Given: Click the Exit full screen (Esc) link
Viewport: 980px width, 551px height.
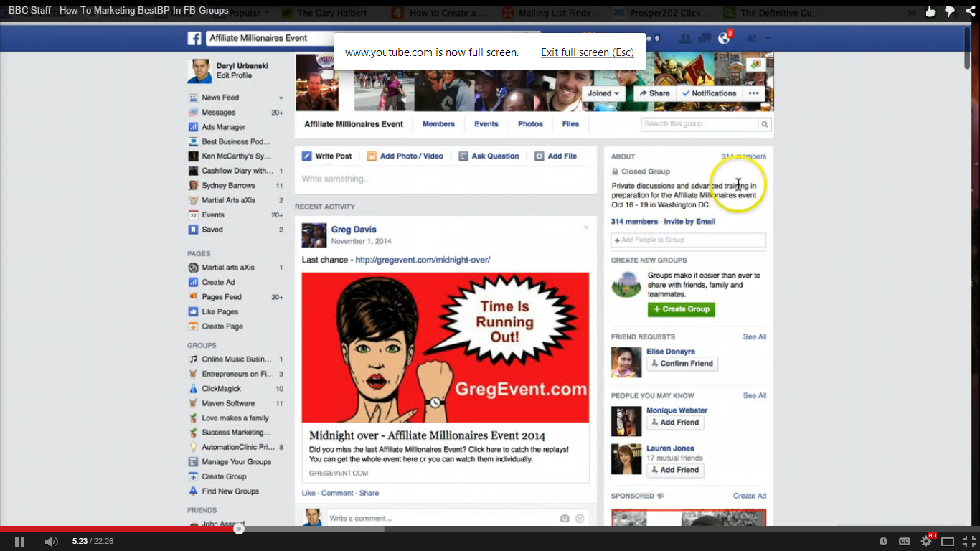Looking at the screenshot, I should pyautogui.click(x=588, y=52).
